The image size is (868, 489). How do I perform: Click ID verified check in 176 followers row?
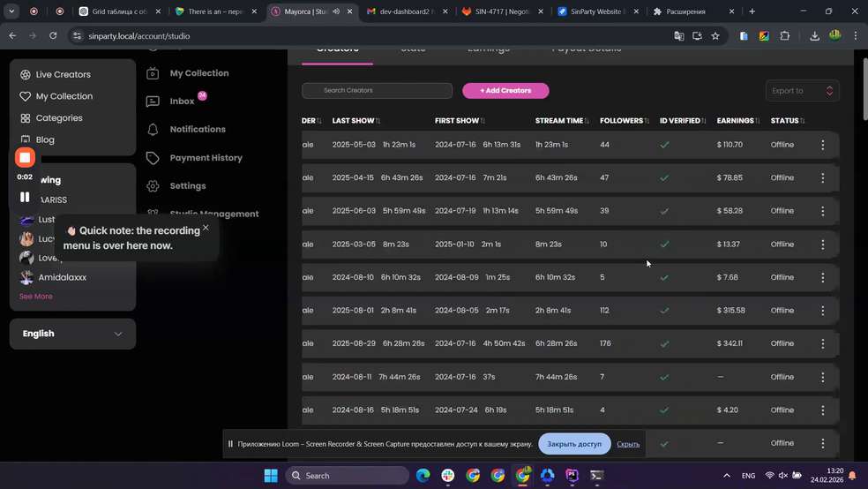[664, 344]
